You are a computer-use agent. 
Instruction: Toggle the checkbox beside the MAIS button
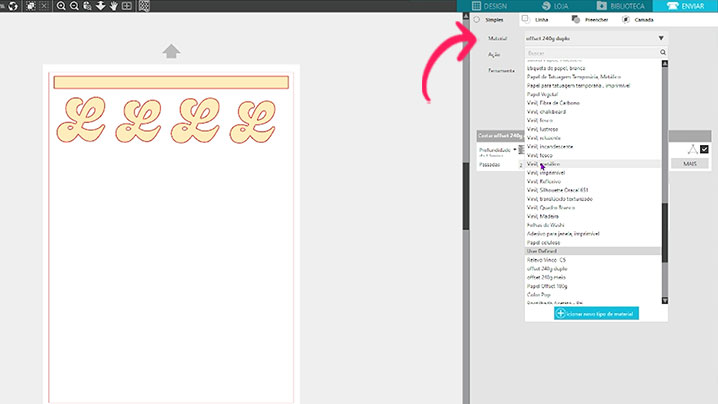(x=704, y=149)
